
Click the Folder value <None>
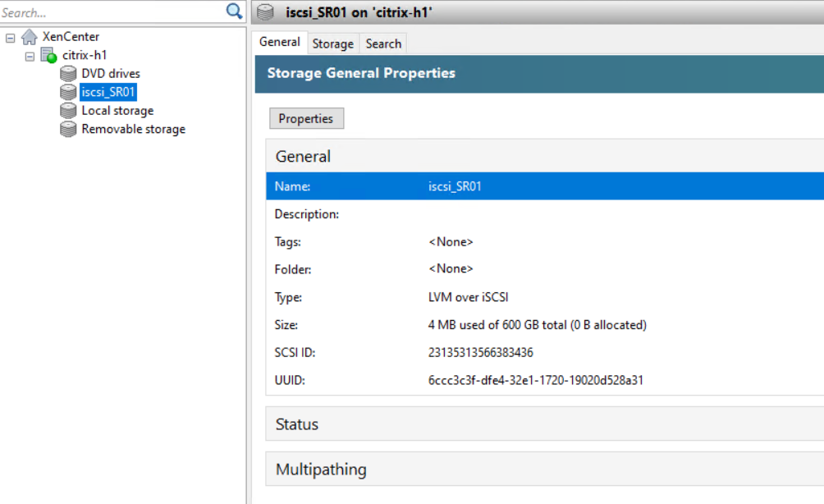[x=451, y=268]
